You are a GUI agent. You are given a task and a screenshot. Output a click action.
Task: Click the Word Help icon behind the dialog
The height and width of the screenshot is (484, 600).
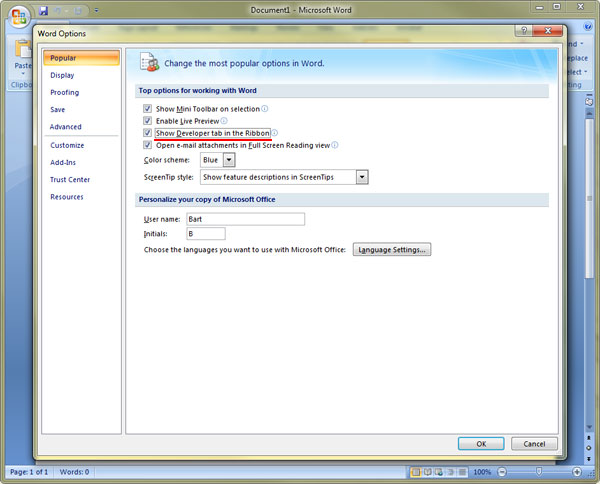[588, 26]
